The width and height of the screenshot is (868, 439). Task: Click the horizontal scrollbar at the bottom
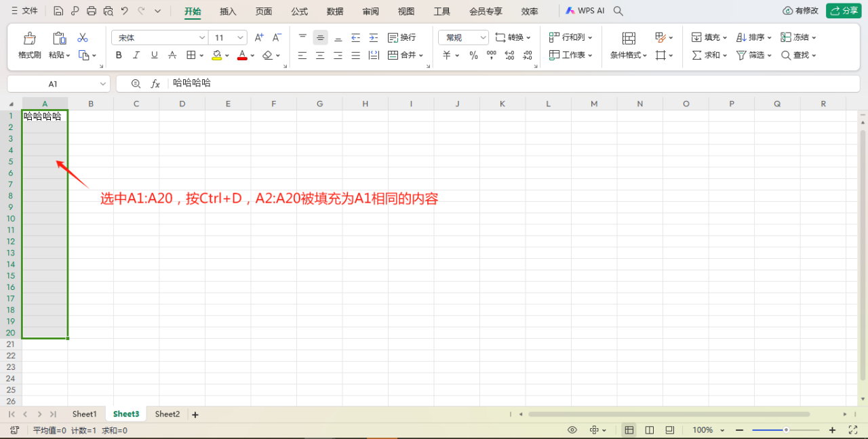tap(669, 414)
